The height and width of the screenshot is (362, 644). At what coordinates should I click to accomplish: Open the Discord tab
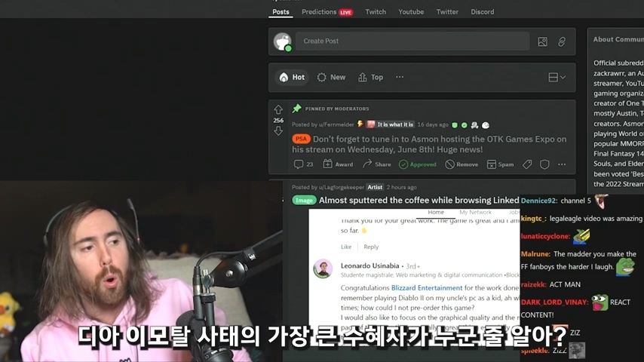click(482, 12)
